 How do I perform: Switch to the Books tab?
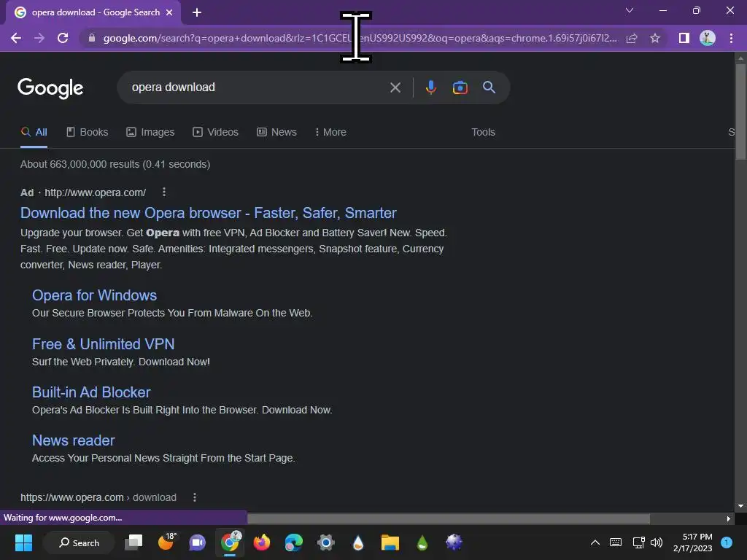[88, 133]
